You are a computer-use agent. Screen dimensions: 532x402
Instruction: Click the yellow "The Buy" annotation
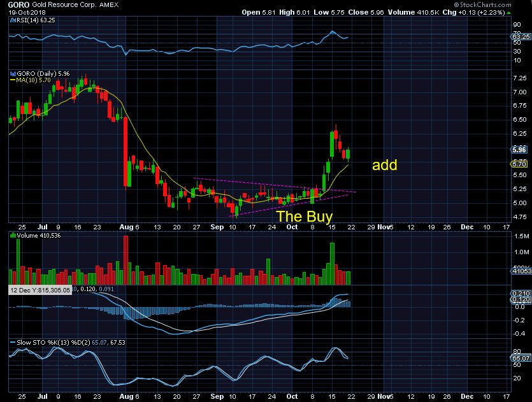pos(305,217)
